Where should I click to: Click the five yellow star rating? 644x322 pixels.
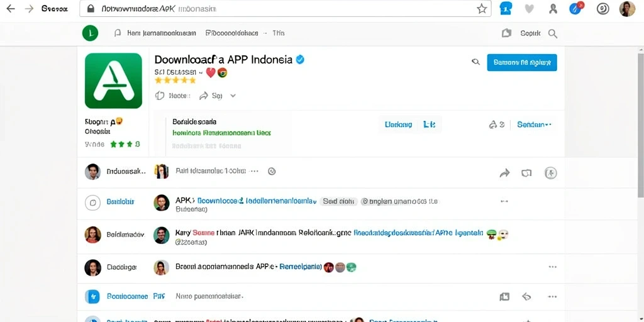pyautogui.click(x=175, y=80)
